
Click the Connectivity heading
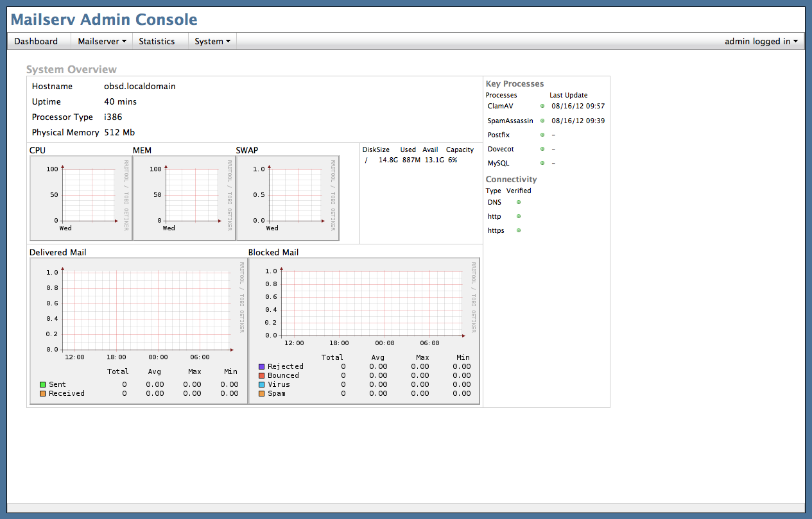(x=512, y=179)
